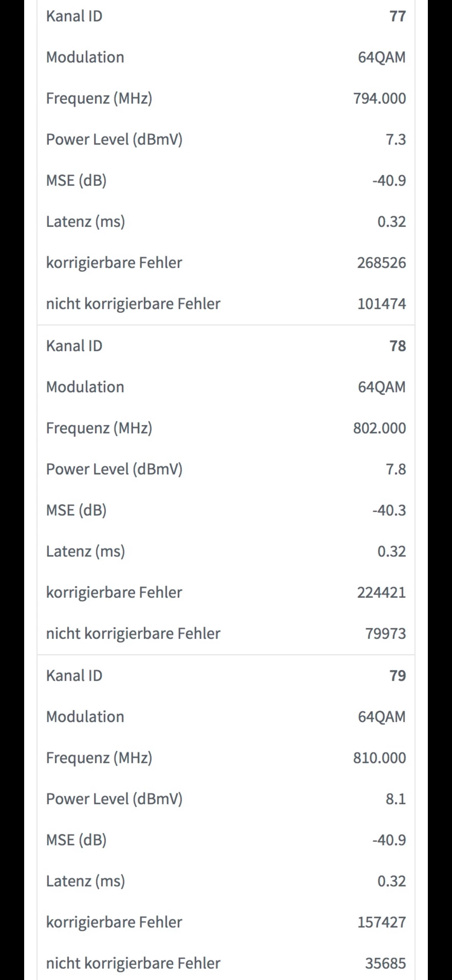
Task: Click uncorrectable errors count 35685
Action: coord(385,964)
